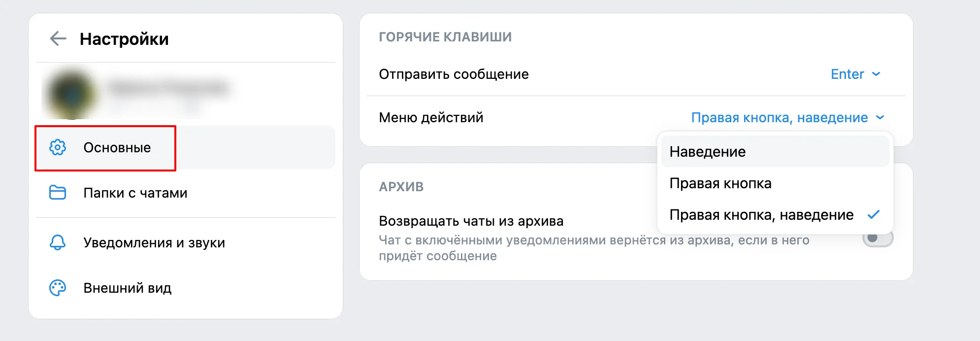The height and width of the screenshot is (341, 980).
Task: Click the palette icon for Внешний вид
Action: 58,288
